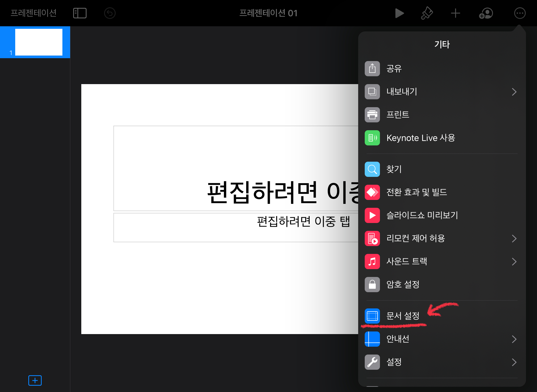Open 전환 효과 및 빌드 transitions
Screen dimensions: 537x392
416,192
